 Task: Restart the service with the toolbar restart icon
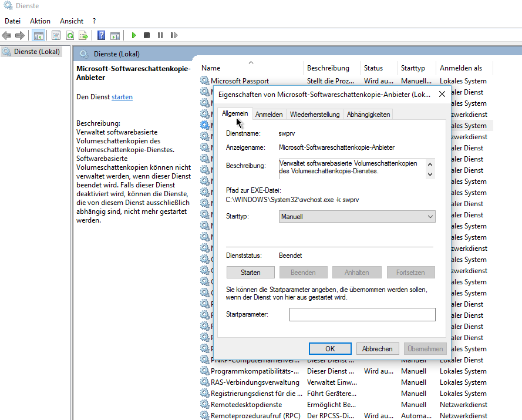174,35
